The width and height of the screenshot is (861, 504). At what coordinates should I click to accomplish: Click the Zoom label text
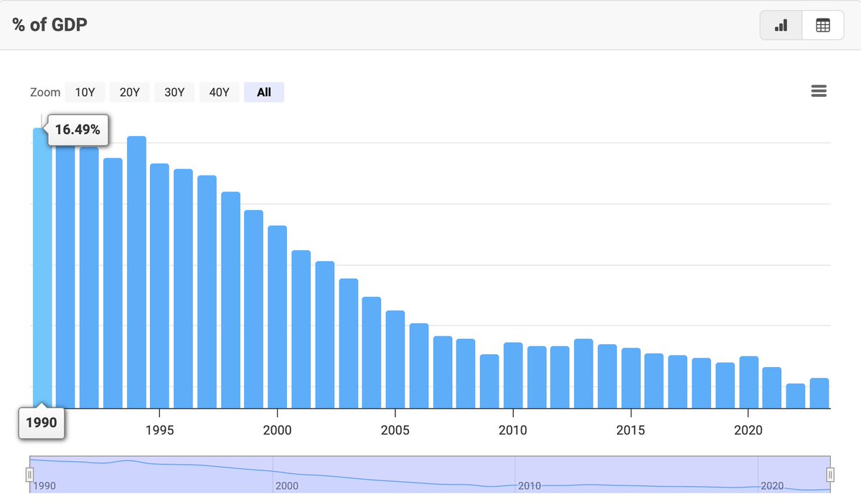click(45, 92)
